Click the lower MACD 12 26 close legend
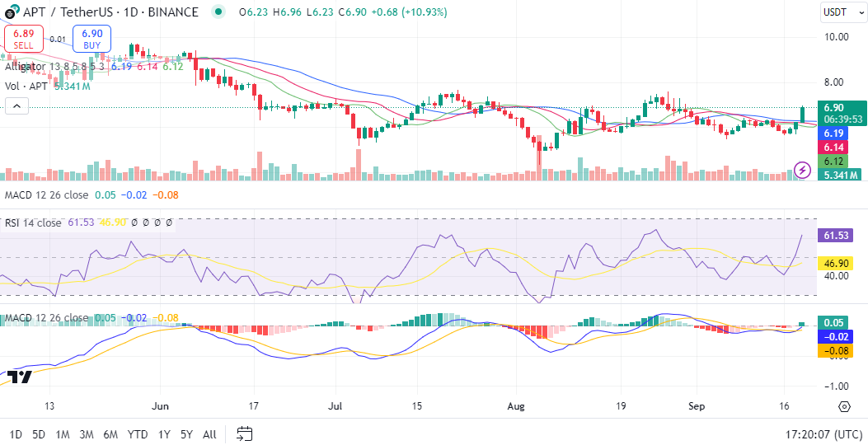Screen dimensions: 868x445 point(46,318)
